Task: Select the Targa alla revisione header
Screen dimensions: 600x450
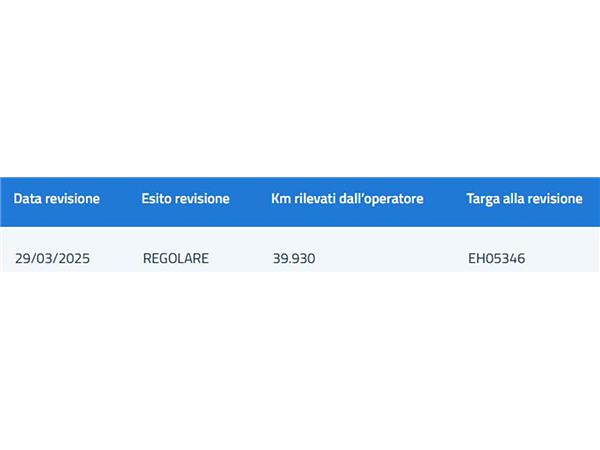Action: click(x=524, y=199)
